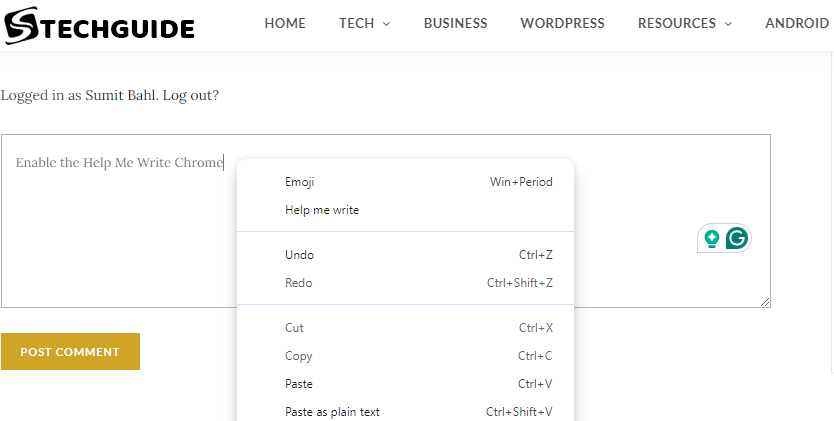Click the Grammarly lightbulb suggestions icon
This screenshot has width=834, height=421.
pyautogui.click(x=712, y=238)
